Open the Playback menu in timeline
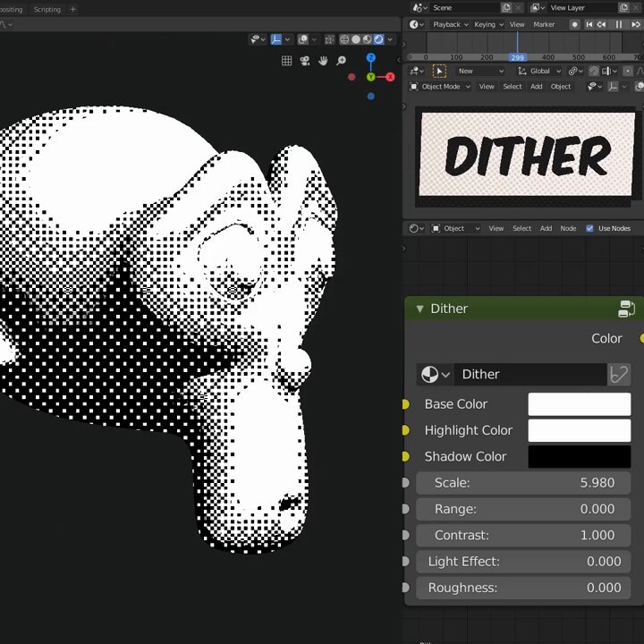Image resolution: width=644 pixels, height=644 pixels. (x=450, y=25)
